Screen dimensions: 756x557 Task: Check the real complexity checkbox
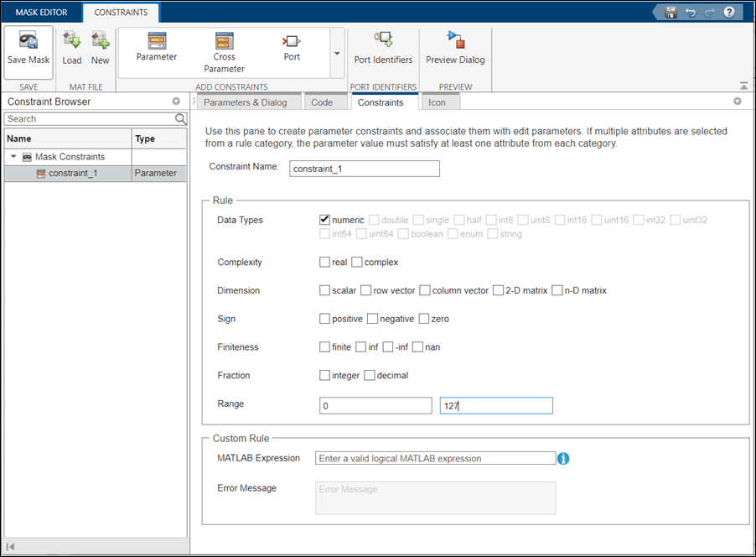pos(324,262)
